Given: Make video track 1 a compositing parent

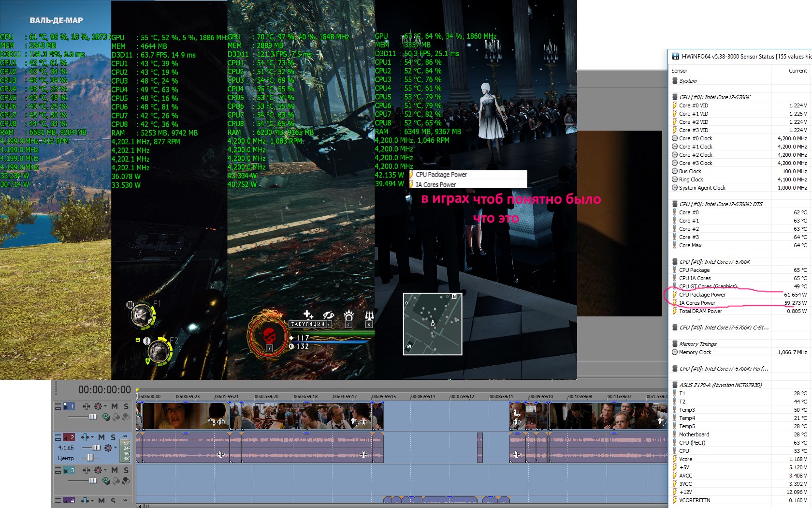Looking at the screenshot, I should [x=116, y=416].
